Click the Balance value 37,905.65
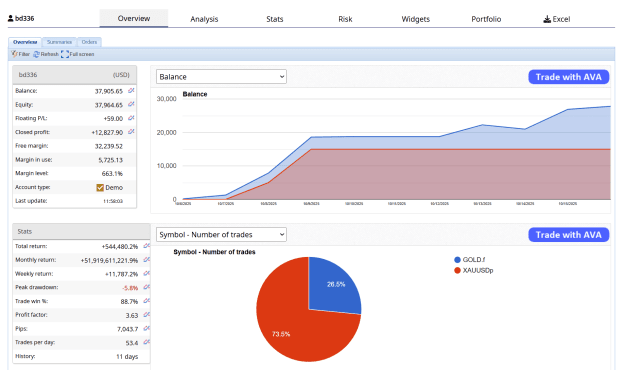 [x=108, y=91]
